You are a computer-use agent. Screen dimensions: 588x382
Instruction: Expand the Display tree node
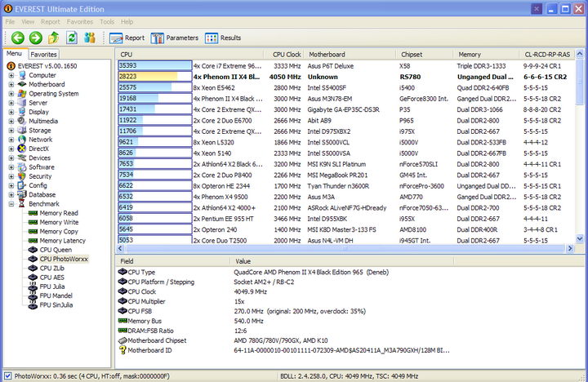11,112
